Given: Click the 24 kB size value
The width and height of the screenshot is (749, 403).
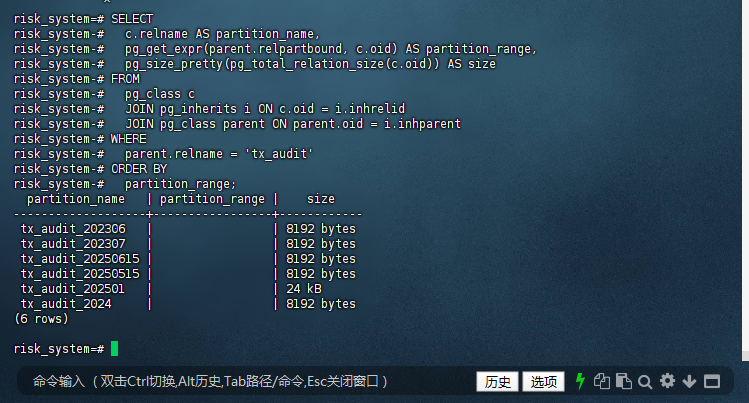Looking at the screenshot, I should [x=304, y=289].
